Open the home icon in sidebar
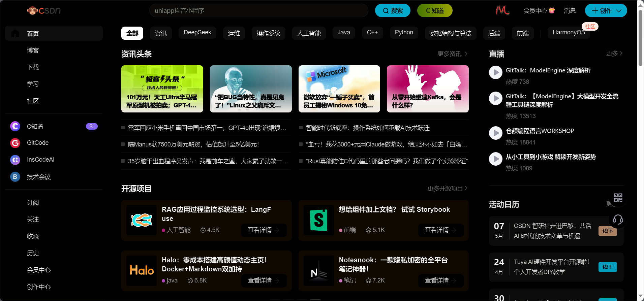This screenshot has height=301, width=644. (15, 33)
